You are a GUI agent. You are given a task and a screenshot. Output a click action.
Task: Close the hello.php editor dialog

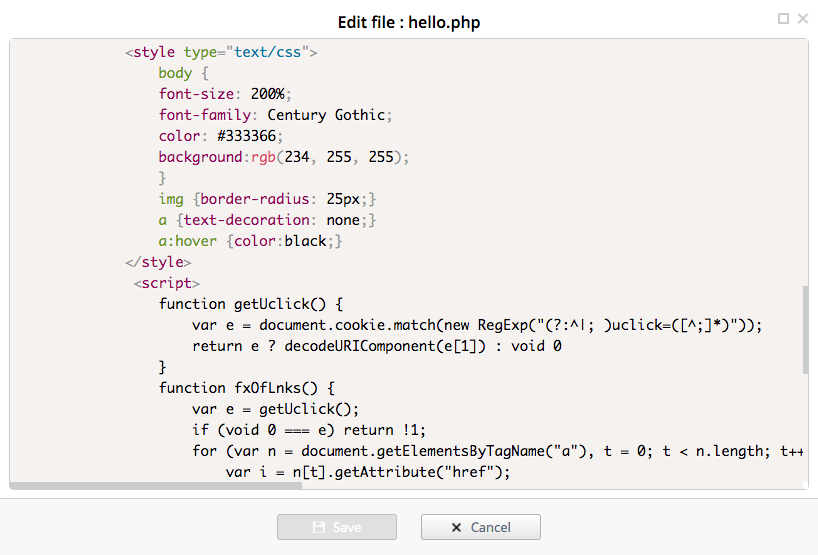(x=803, y=19)
